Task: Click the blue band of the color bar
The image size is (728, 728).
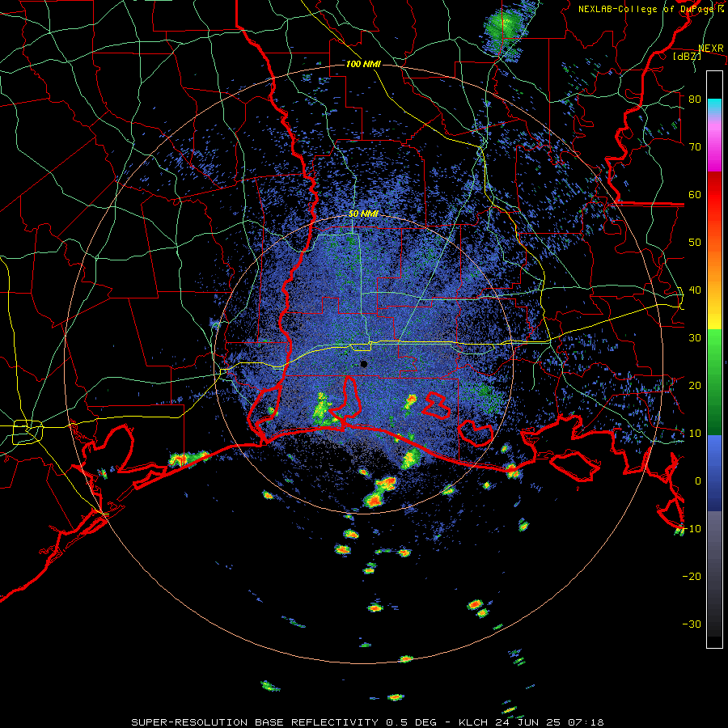Action: [x=714, y=473]
